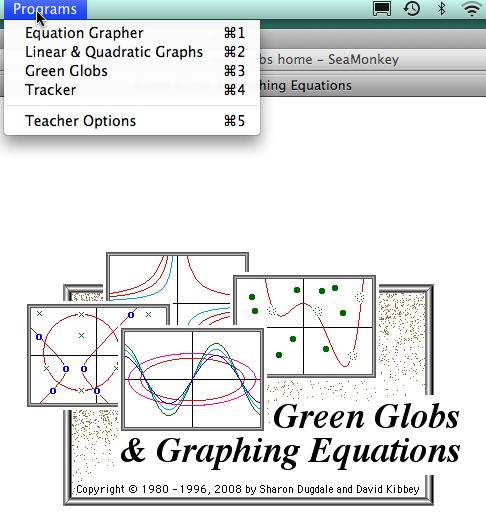Select the Tracker menu item
The height and width of the screenshot is (512, 486).
(x=132, y=90)
